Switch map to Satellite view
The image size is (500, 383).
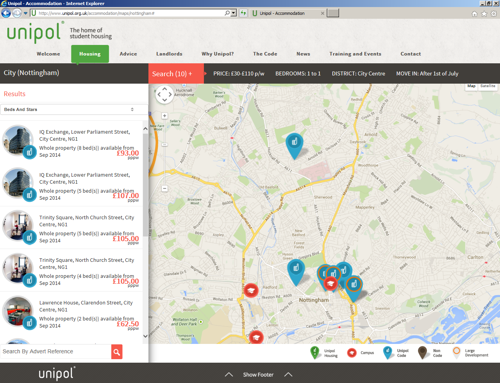coord(488,86)
